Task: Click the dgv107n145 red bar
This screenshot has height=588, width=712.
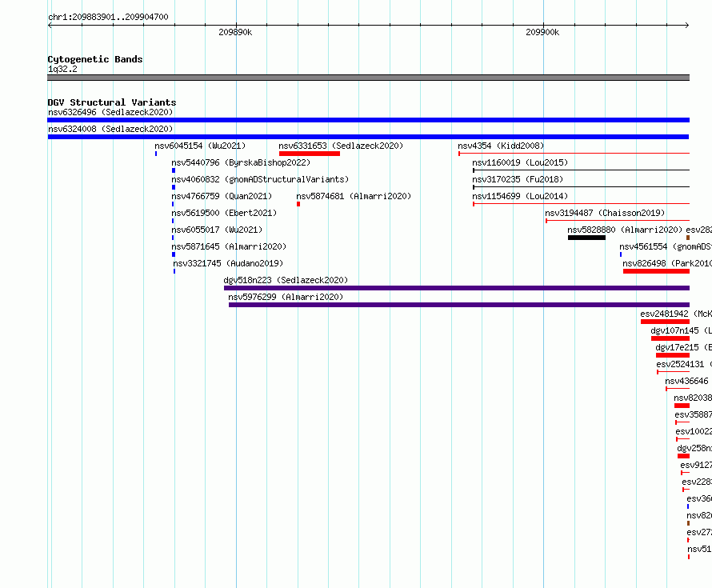Action: (x=670, y=338)
